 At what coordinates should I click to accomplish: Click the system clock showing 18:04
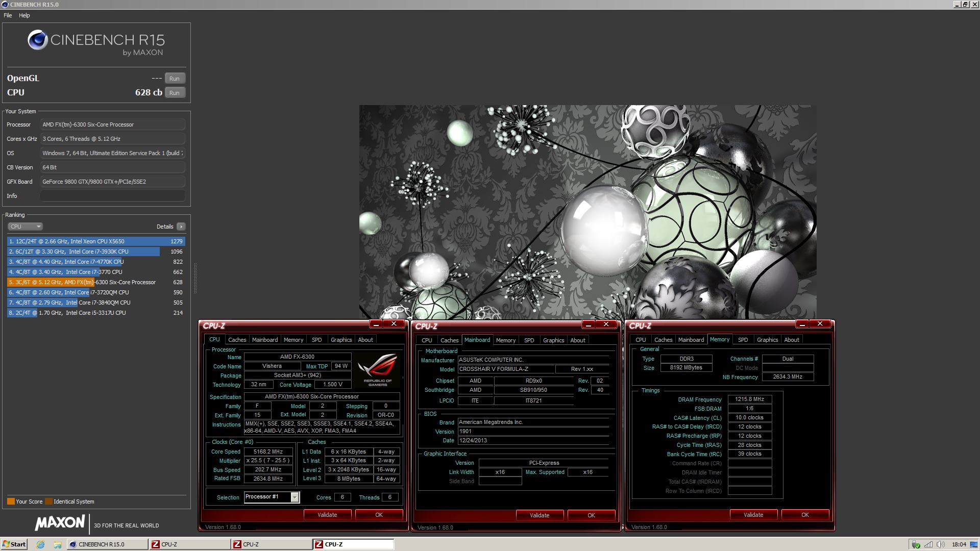click(x=959, y=544)
